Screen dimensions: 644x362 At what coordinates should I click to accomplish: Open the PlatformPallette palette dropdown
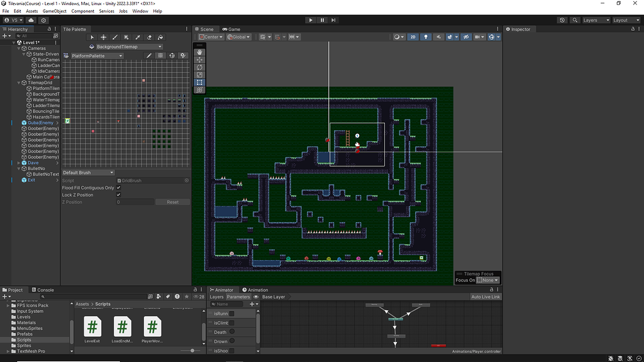tap(96, 55)
